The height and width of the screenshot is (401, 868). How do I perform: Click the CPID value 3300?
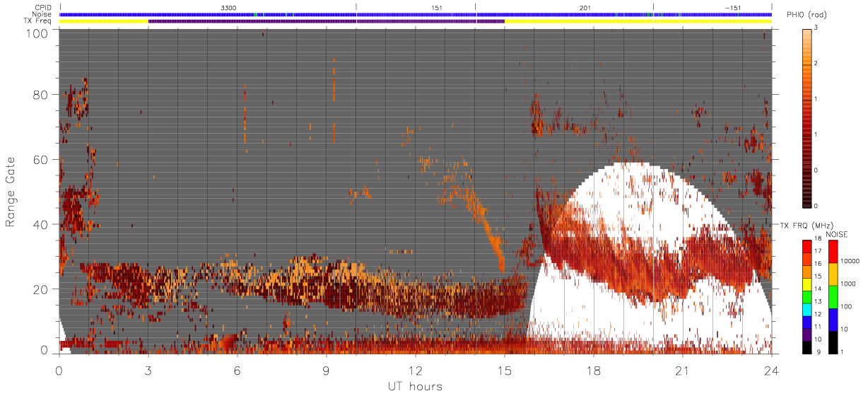click(x=229, y=7)
